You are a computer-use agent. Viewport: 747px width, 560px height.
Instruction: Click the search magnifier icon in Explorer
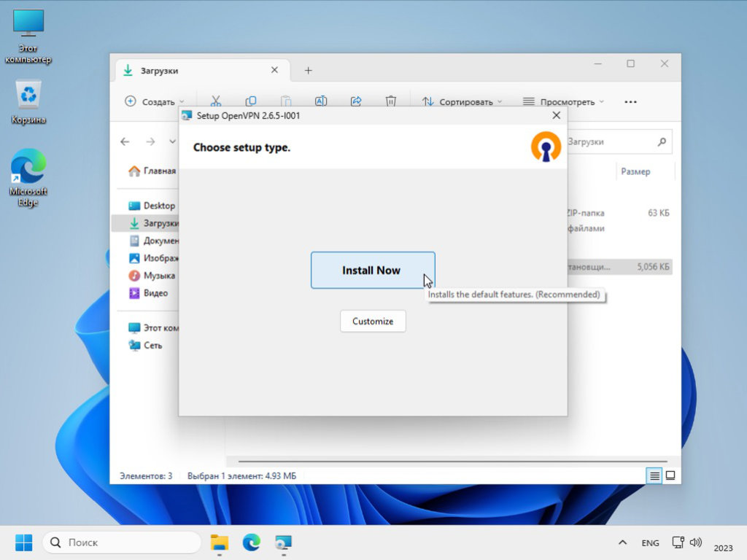click(662, 141)
